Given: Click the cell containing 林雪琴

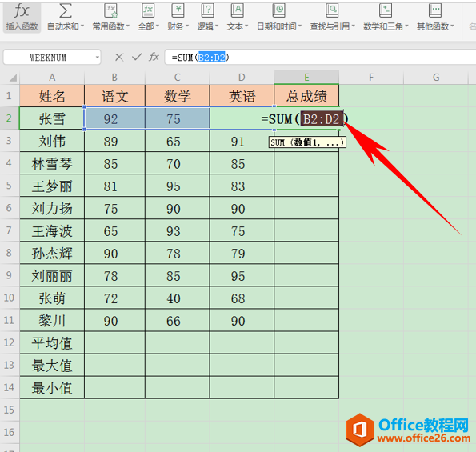Looking at the screenshot, I should (x=52, y=163).
